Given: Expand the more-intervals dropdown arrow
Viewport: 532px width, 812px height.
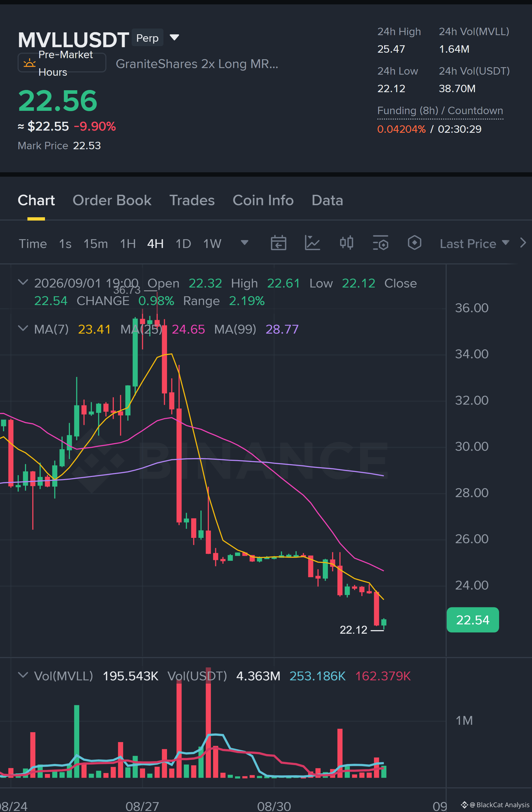Looking at the screenshot, I should [x=245, y=243].
